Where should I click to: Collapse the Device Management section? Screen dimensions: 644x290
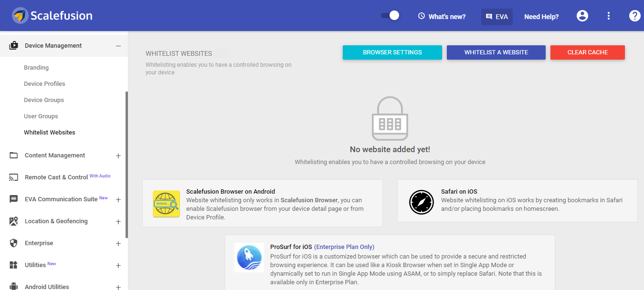118,46
